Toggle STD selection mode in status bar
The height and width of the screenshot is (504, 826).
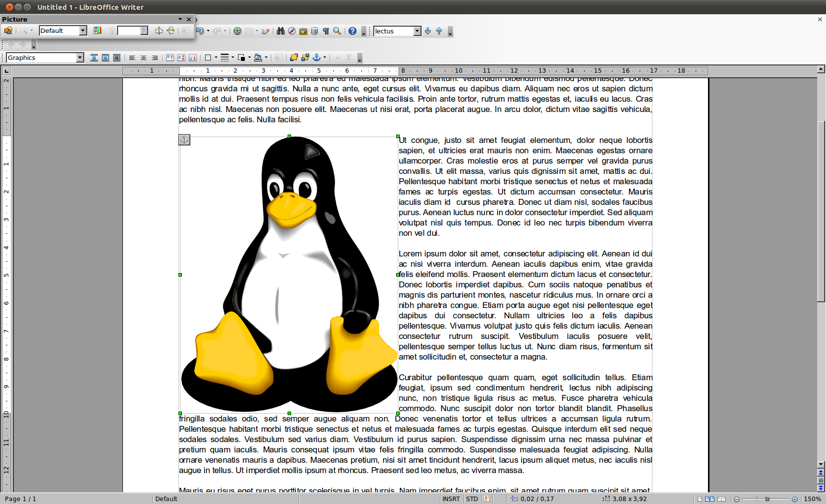472,499
